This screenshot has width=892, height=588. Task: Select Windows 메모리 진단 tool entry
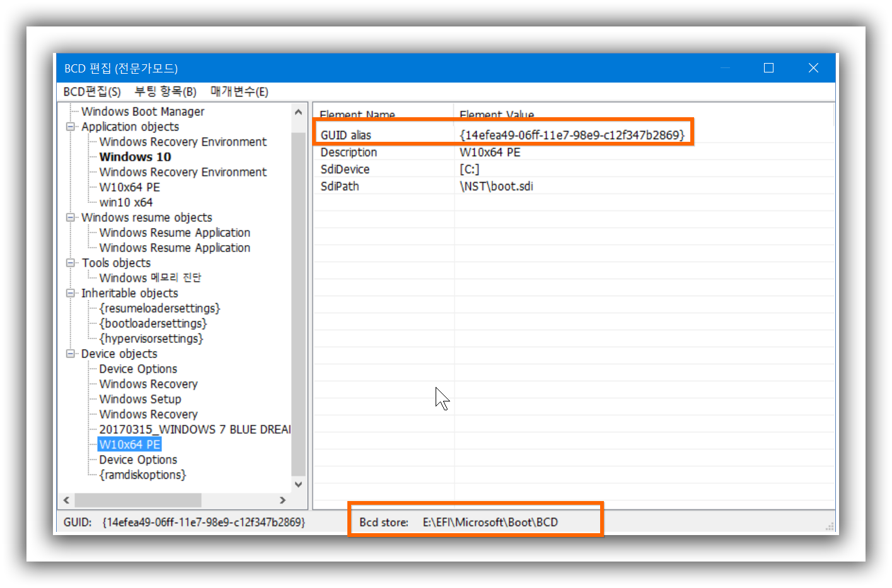click(x=150, y=278)
